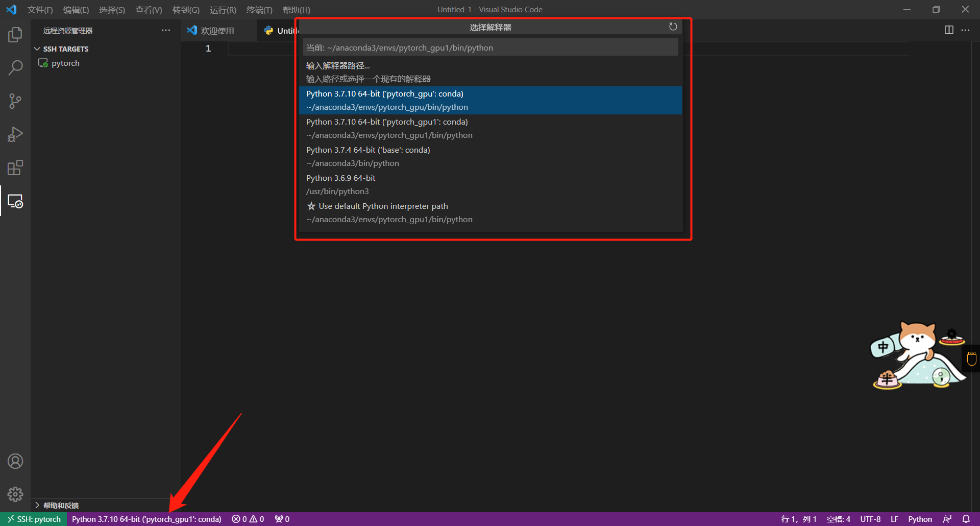This screenshot has width=980, height=526.
Task: Switch to the Untitled-1 tab
Action: tap(279, 31)
